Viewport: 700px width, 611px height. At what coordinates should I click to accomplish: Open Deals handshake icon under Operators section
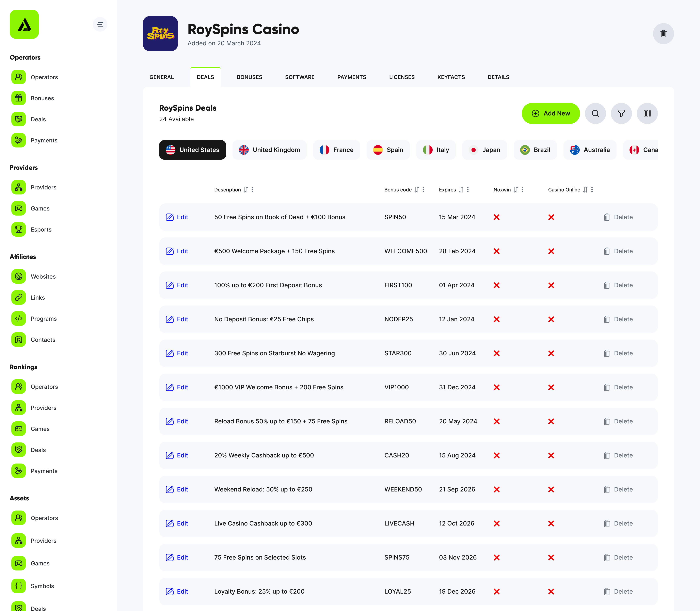(18, 119)
